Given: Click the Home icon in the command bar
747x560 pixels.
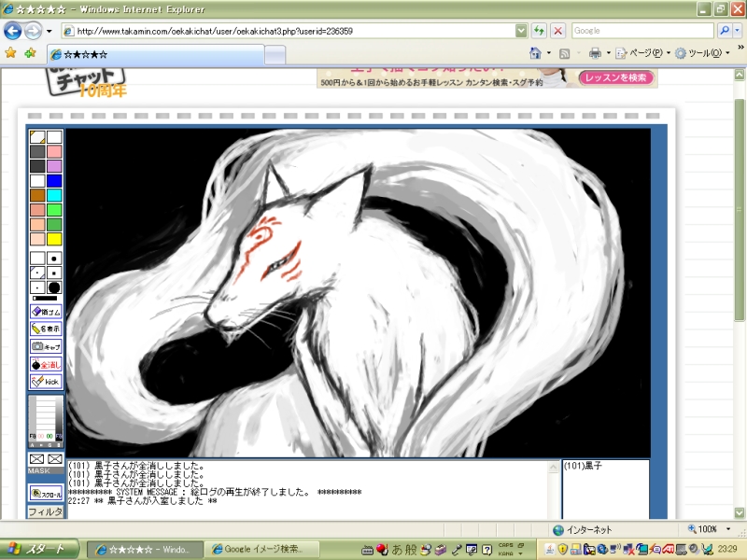Looking at the screenshot, I should pos(535,53).
